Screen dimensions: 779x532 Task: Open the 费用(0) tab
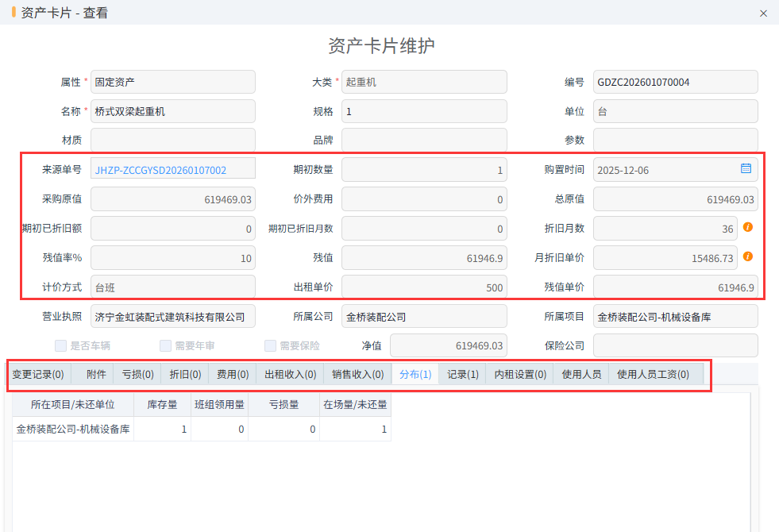[x=231, y=374]
